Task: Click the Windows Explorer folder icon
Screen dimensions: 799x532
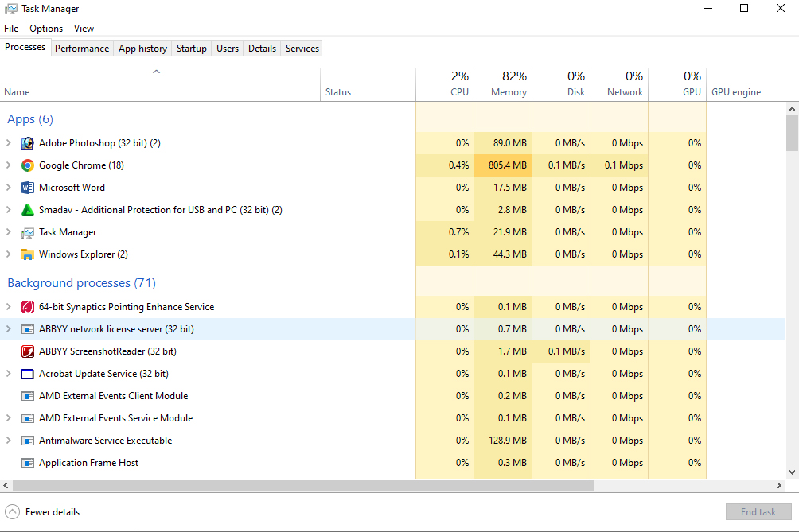Action: click(28, 254)
